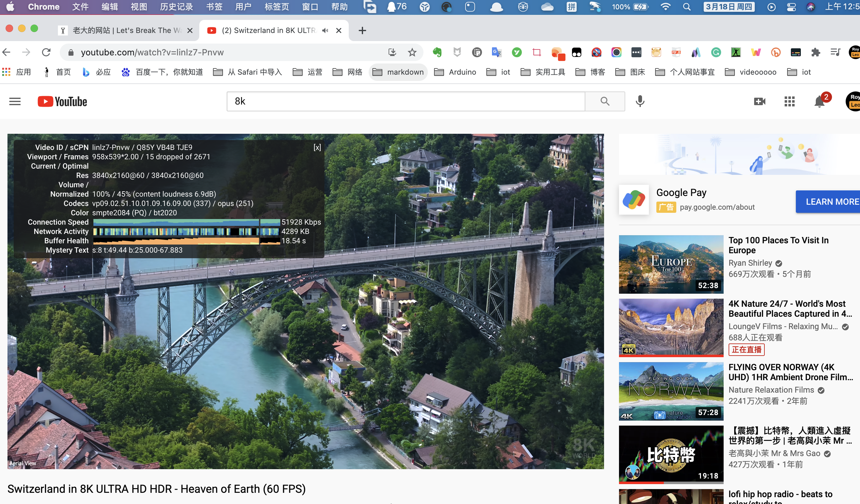Viewport: 860px width, 504px height.
Task: Expand the 博客 bookmark folder
Action: tap(590, 72)
